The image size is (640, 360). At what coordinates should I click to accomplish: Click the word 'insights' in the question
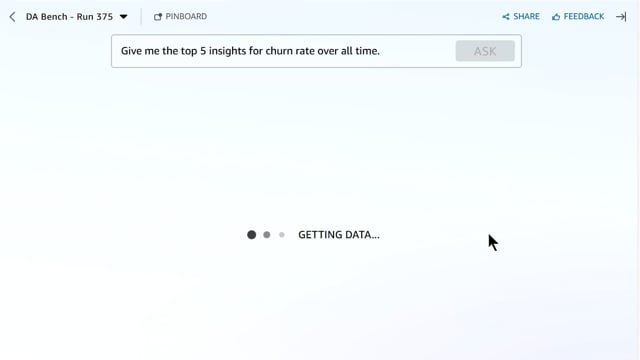click(x=227, y=51)
